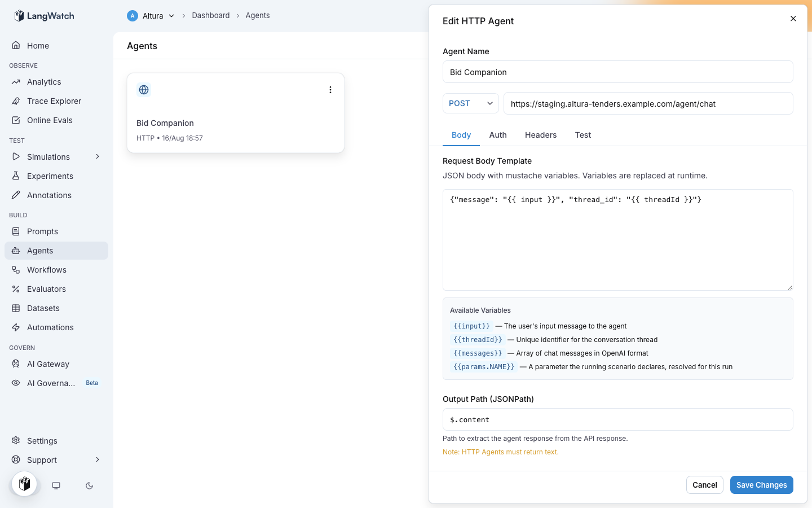Open Datasets via its table icon
This screenshot has height=508, width=812.
click(x=16, y=308)
